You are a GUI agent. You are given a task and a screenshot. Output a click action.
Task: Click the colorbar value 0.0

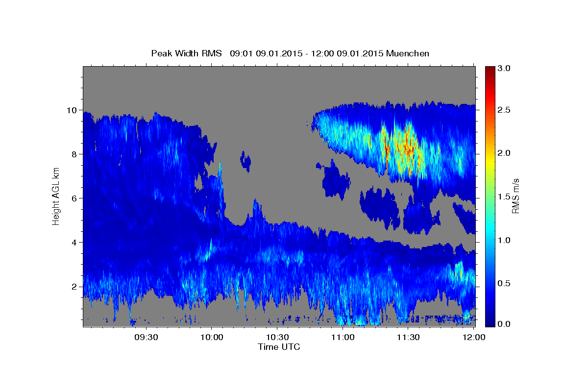click(x=505, y=324)
